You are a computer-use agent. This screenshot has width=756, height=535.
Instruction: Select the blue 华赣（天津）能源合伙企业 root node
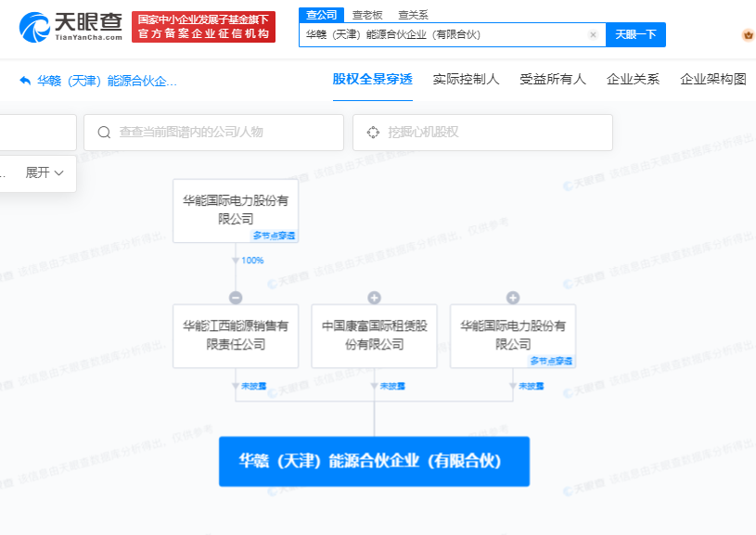point(374,461)
